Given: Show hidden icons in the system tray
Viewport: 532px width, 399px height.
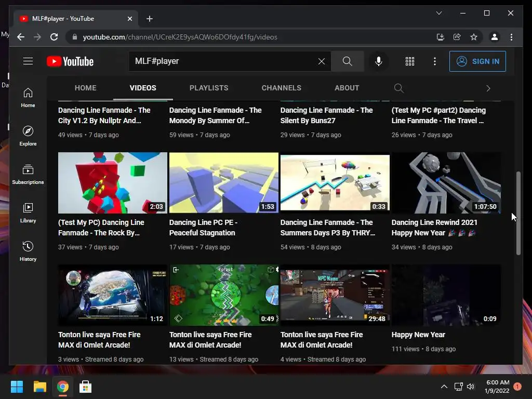Looking at the screenshot, I should (x=444, y=387).
